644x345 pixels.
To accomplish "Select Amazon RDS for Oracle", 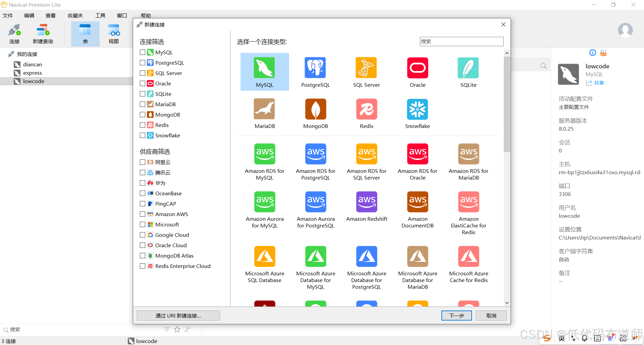I will pos(417,162).
